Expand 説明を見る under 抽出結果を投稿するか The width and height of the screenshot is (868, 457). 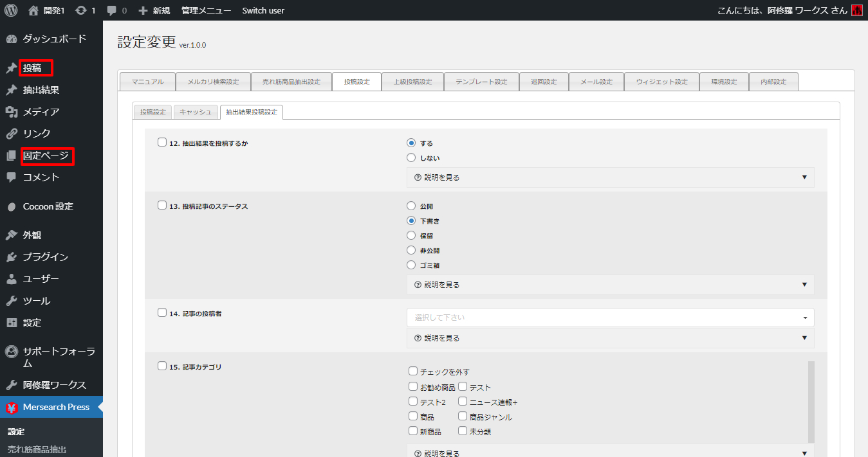click(x=610, y=177)
